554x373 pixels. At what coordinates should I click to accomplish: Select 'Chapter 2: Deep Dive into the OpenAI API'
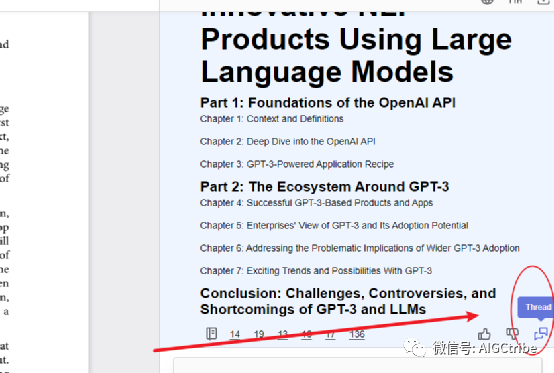[x=288, y=141]
